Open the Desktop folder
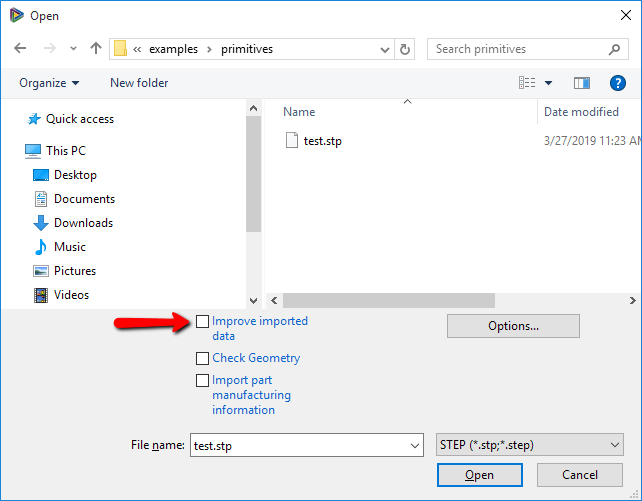The width and height of the screenshot is (642, 501). pos(75,175)
